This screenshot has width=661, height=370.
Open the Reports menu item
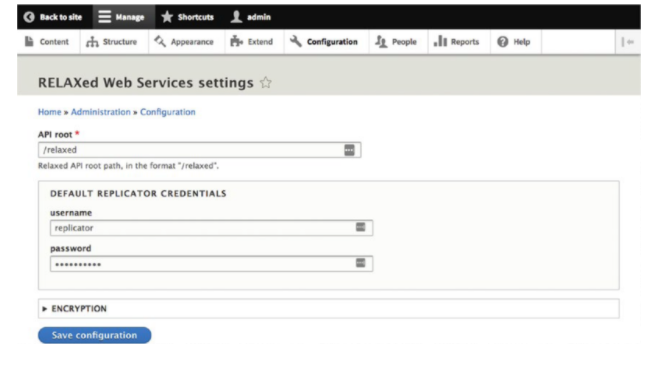(458, 42)
